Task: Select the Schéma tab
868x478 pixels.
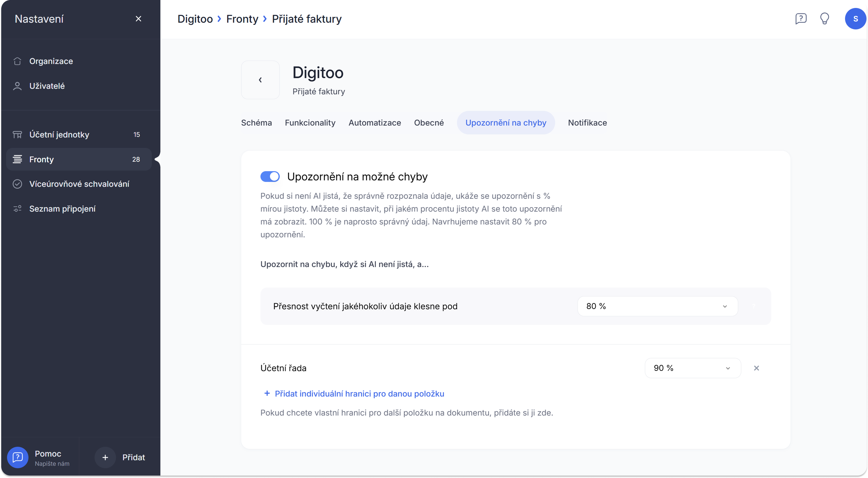Action: coord(256,123)
